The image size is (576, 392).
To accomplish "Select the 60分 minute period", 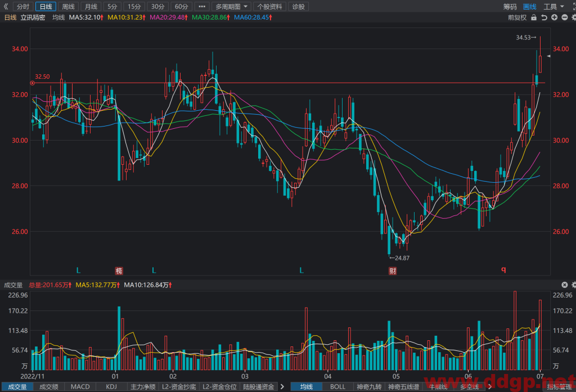I will (181, 7).
